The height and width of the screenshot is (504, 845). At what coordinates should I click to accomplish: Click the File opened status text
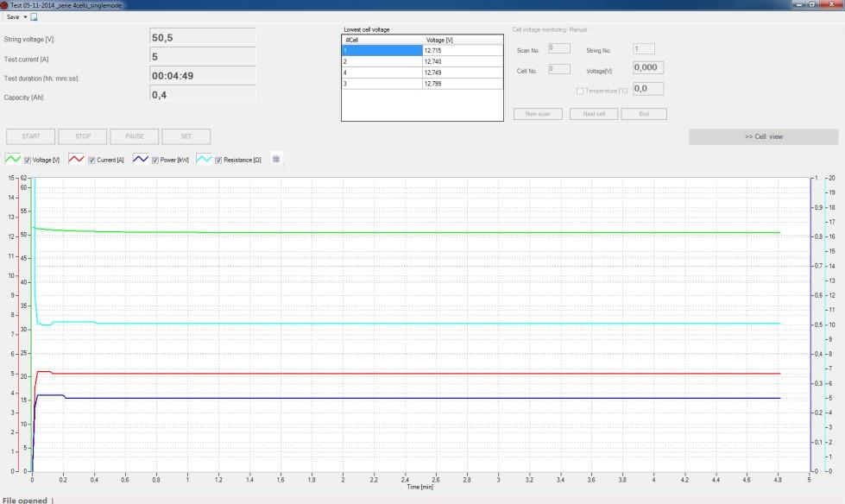pyautogui.click(x=25, y=501)
